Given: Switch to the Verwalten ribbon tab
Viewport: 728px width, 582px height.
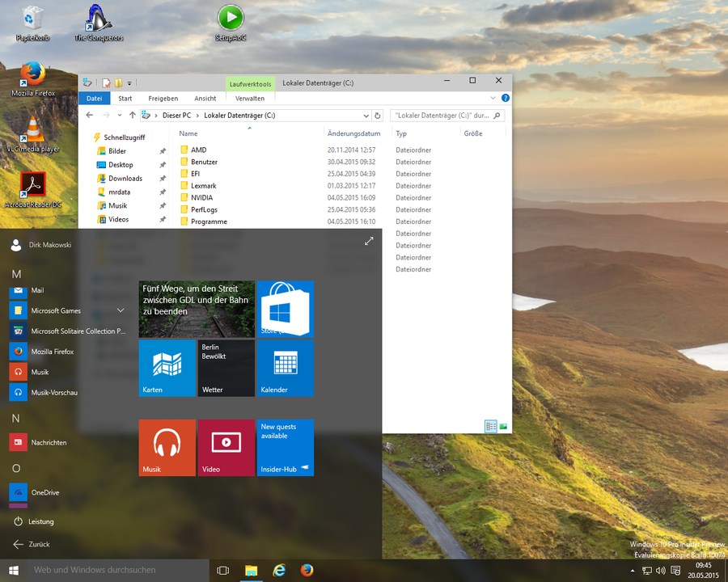Looking at the screenshot, I should tap(250, 99).
